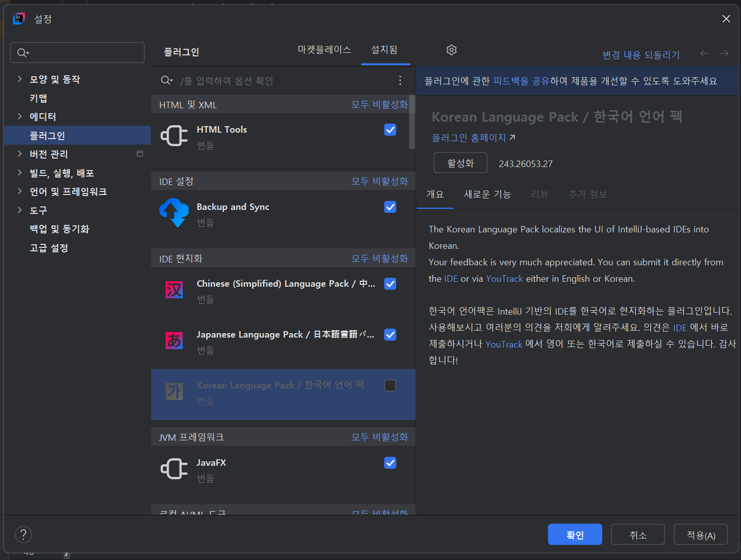Screen dimensions: 741x560
Task: Click the plugin search magnifier icon
Action: pos(167,80)
